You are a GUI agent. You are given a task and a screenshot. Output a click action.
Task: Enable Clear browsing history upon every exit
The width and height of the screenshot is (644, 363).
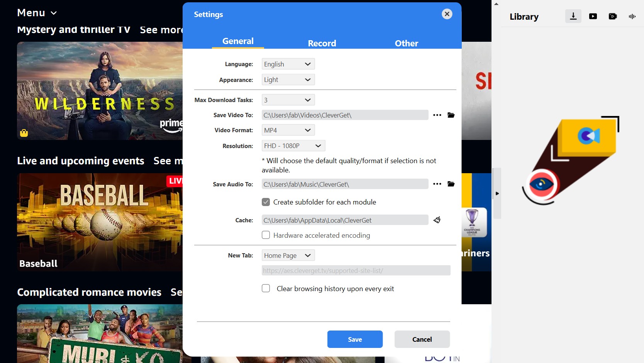pyautogui.click(x=266, y=288)
